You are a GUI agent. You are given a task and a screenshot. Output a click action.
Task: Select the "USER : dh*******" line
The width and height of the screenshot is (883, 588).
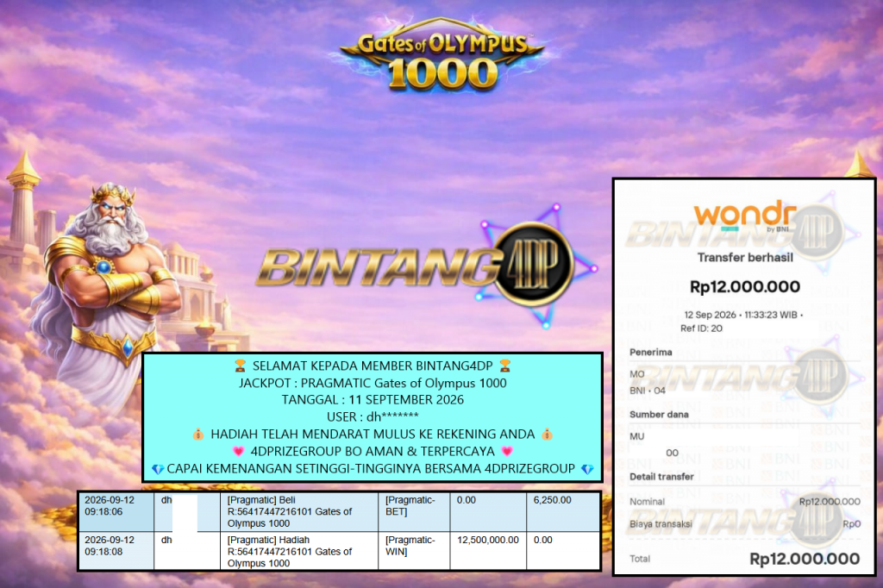pos(373,416)
